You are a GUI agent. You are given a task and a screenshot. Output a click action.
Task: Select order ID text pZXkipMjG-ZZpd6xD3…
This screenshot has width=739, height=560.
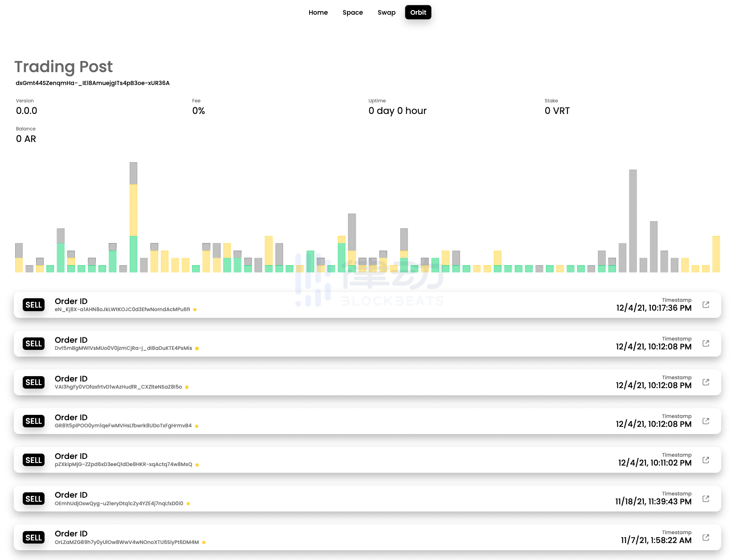tap(123, 464)
